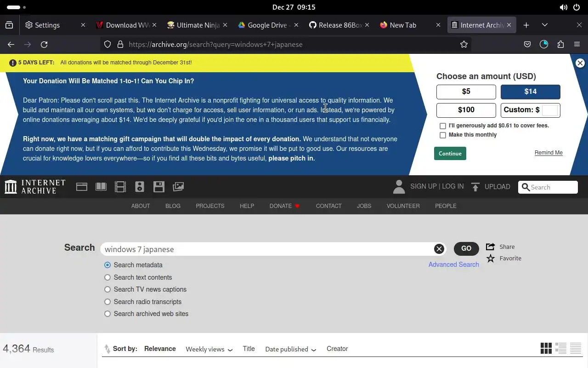Click the GO search button
Image resolution: width=588 pixels, height=368 pixels.
[466, 248]
